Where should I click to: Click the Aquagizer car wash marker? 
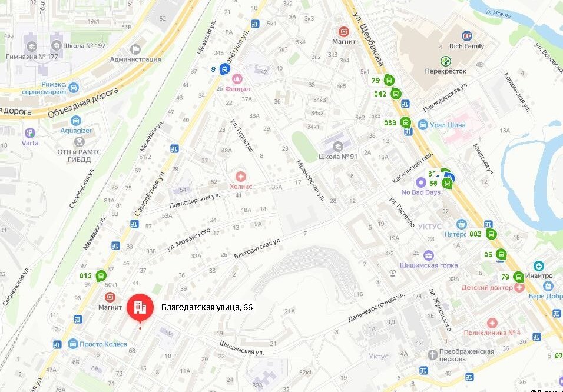[x=76, y=121]
